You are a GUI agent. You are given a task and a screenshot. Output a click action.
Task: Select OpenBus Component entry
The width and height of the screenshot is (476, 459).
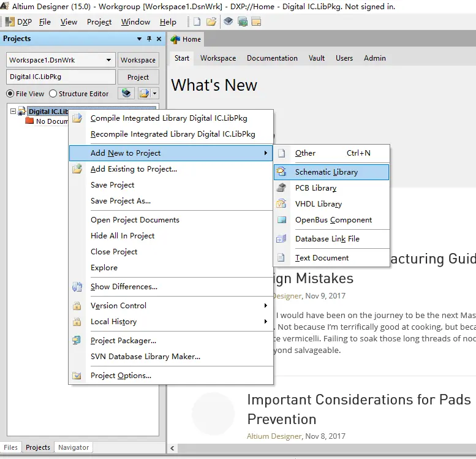tap(333, 220)
